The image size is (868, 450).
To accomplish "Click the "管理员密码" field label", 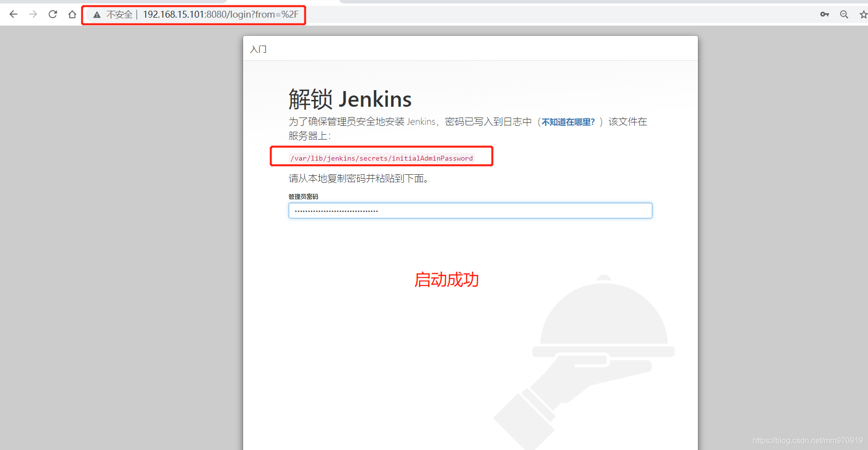I will [x=303, y=196].
